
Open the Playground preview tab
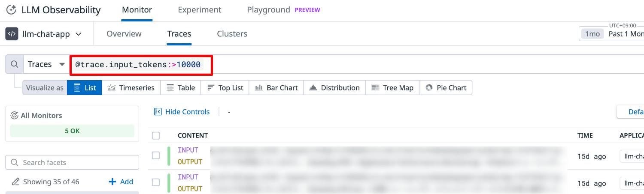(283, 9)
